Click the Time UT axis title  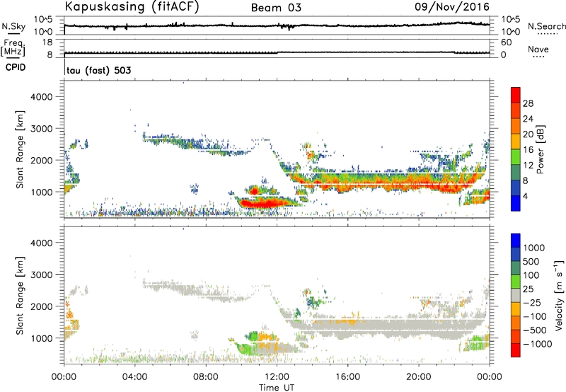(x=277, y=387)
